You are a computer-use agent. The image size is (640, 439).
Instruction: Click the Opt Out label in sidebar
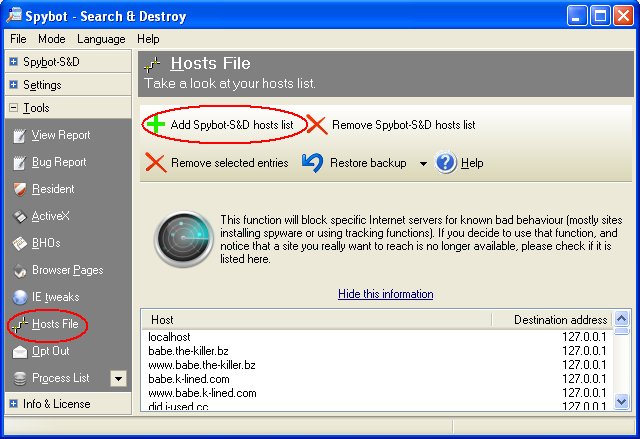(x=51, y=351)
